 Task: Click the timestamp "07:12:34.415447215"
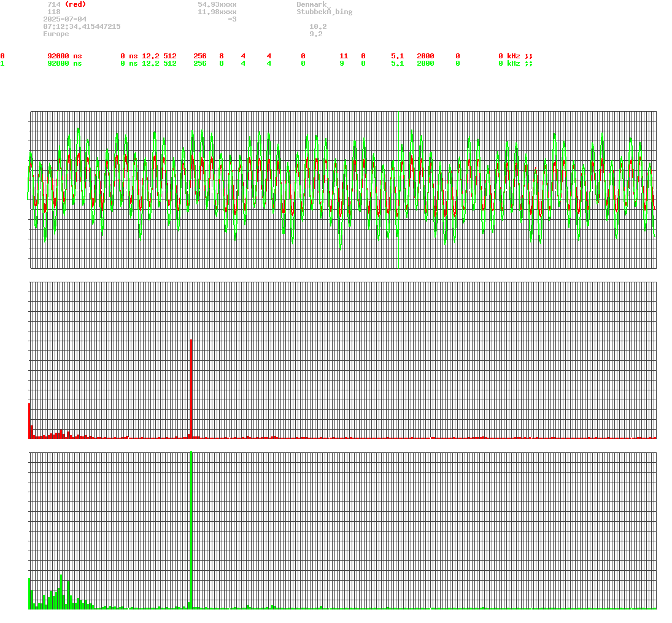click(x=82, y=26)
